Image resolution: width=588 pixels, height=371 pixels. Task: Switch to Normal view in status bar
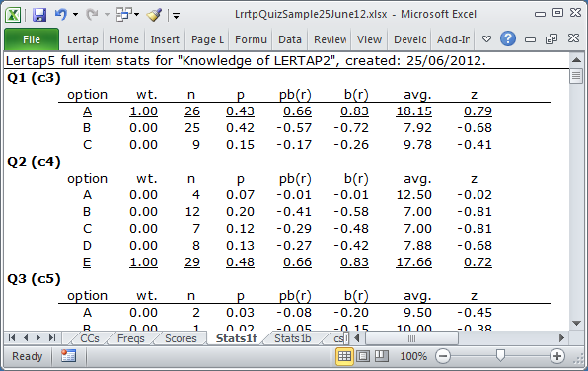[x=344, y=356]
